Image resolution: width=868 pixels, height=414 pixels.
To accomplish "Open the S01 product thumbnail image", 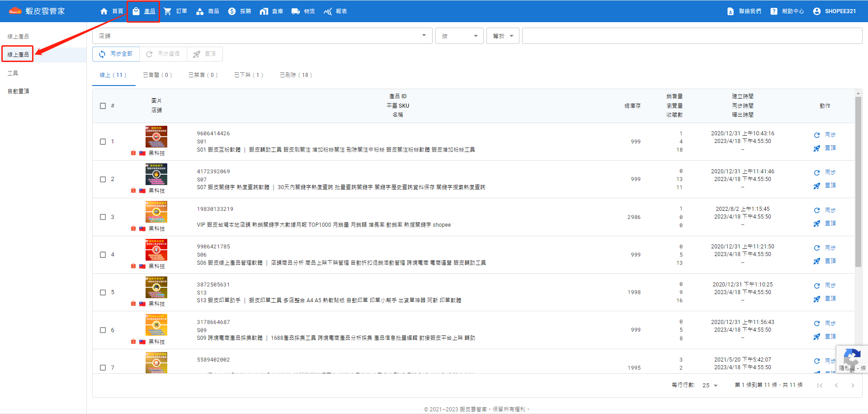I will (x=156, y=137).
